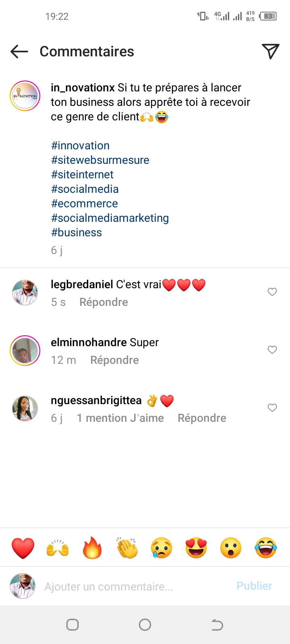Tap the back arrow in Commentaires header
The image size is (290, 644).
19,52
